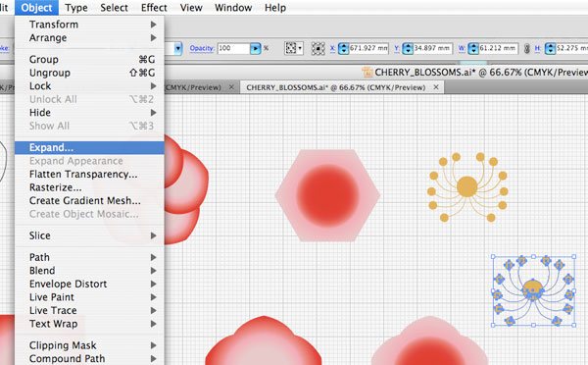Toggle constrain width and height proportions
588x365 pixels.
[527, 49]
